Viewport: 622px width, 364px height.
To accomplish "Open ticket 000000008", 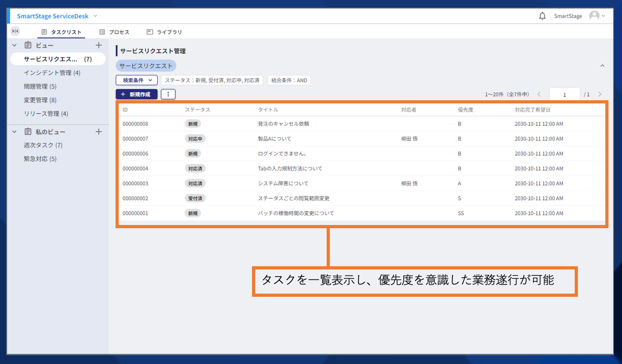I will point(135,124).
